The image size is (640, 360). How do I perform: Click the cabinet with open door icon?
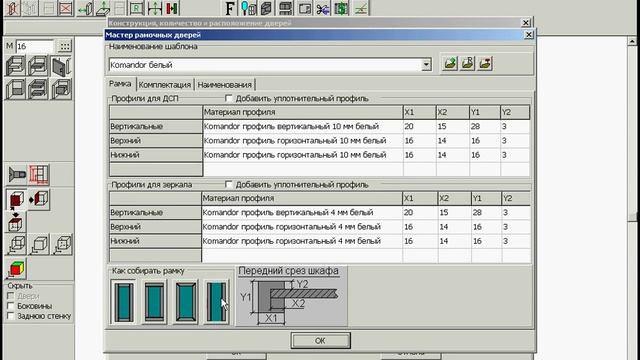[x=61, y=67]
